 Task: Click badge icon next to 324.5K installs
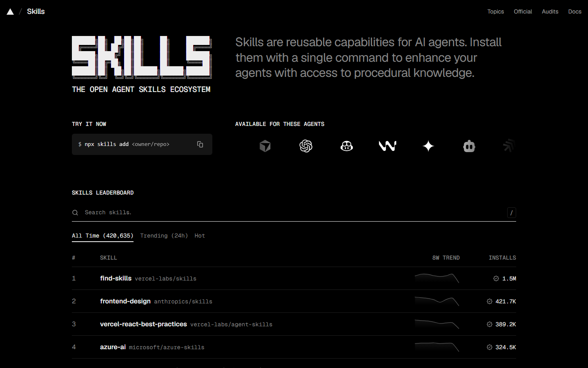[x=490, y=347]
